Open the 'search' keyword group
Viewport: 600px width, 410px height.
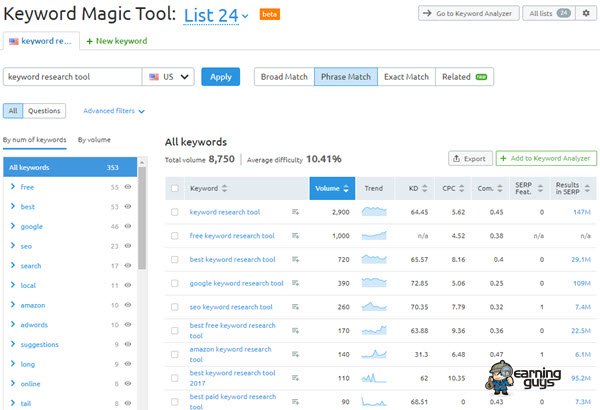tap(31, 266)
